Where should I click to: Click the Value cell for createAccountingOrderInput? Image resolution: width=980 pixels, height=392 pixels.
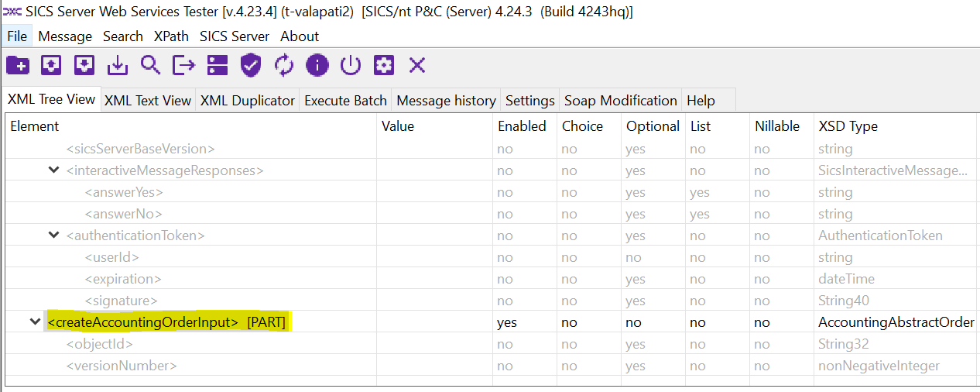(433, 322)
